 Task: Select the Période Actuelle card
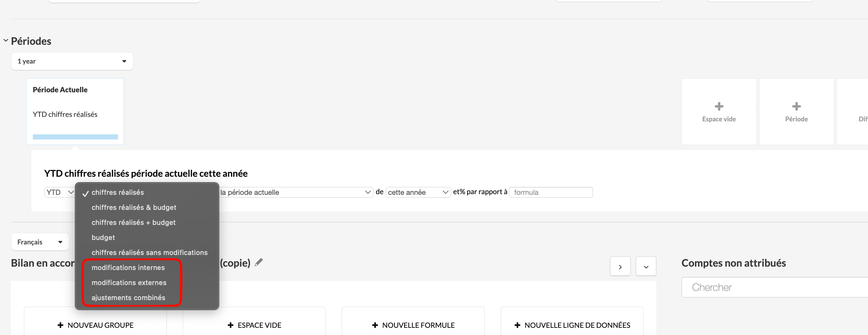tap(75, 111)
